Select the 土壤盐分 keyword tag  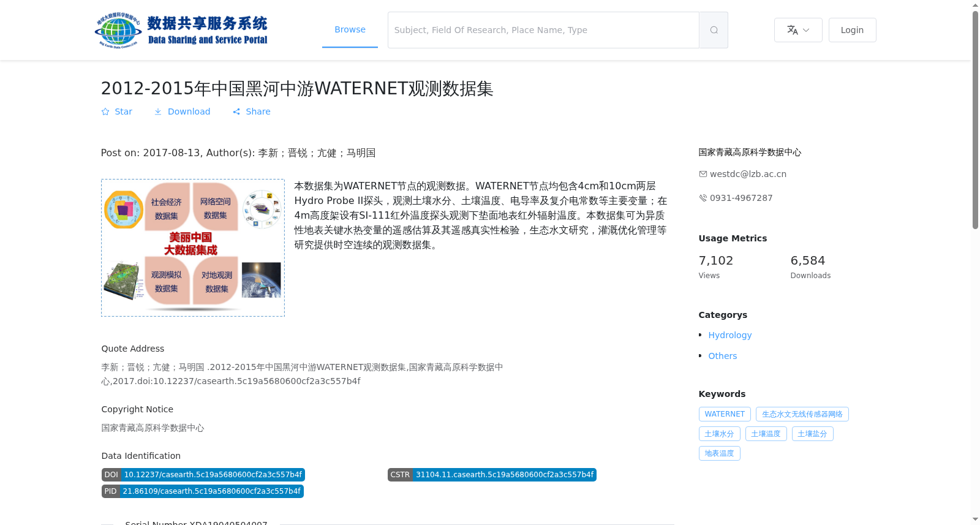813,434
